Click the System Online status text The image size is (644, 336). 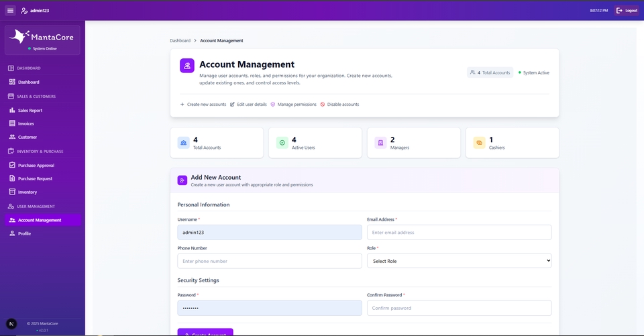tap(45, 48)
